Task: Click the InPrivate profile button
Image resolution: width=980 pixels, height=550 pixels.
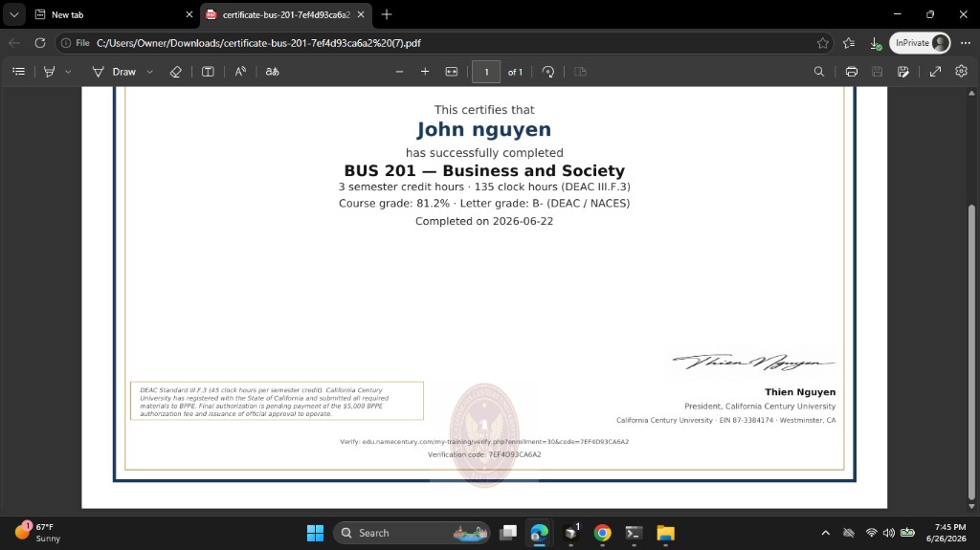Action: click(920, 43)
